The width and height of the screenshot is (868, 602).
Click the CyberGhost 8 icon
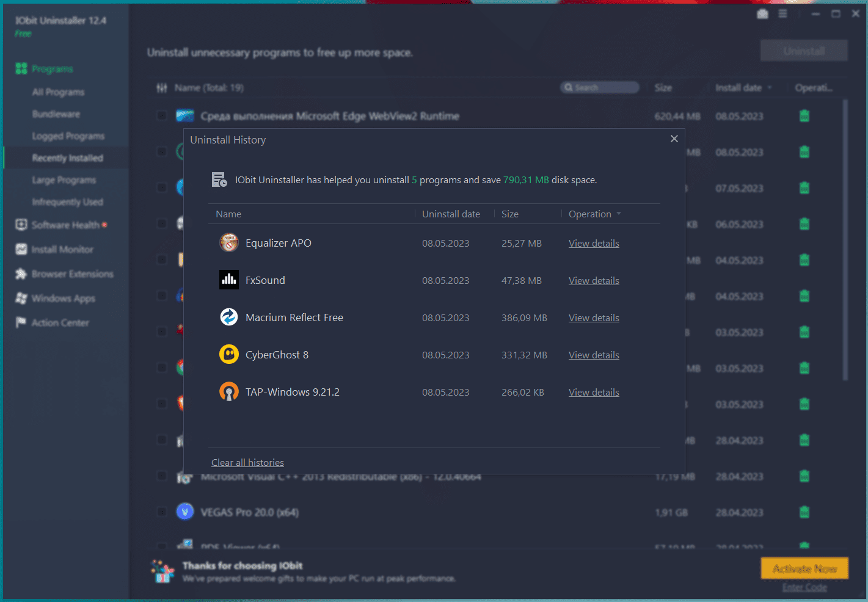coord(229,354)
